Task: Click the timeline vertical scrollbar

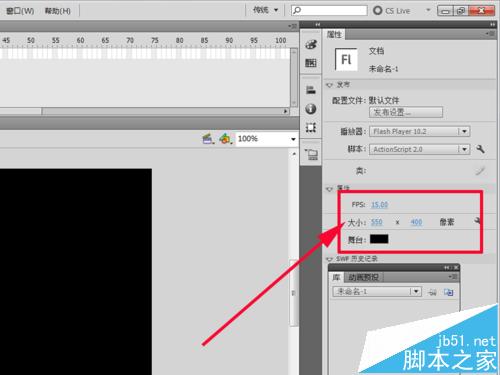Action: point(294,77)
